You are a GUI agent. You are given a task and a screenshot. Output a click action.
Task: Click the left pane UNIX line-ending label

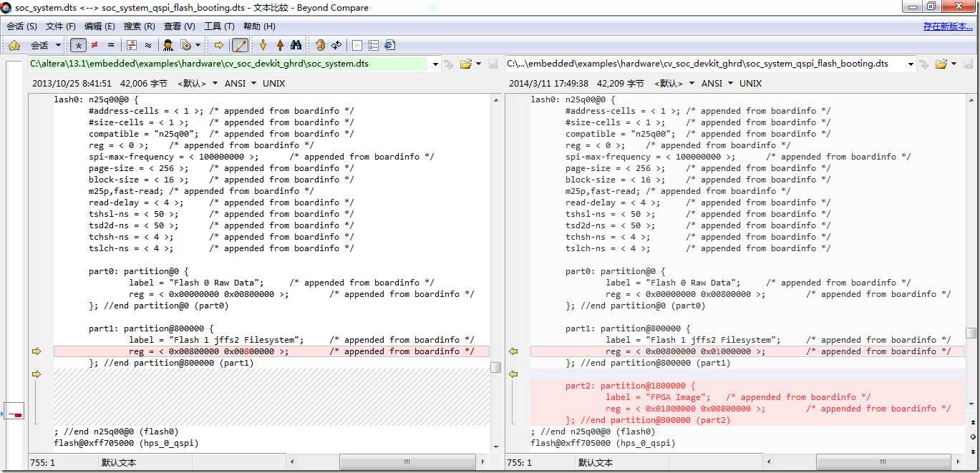(273, 83)
